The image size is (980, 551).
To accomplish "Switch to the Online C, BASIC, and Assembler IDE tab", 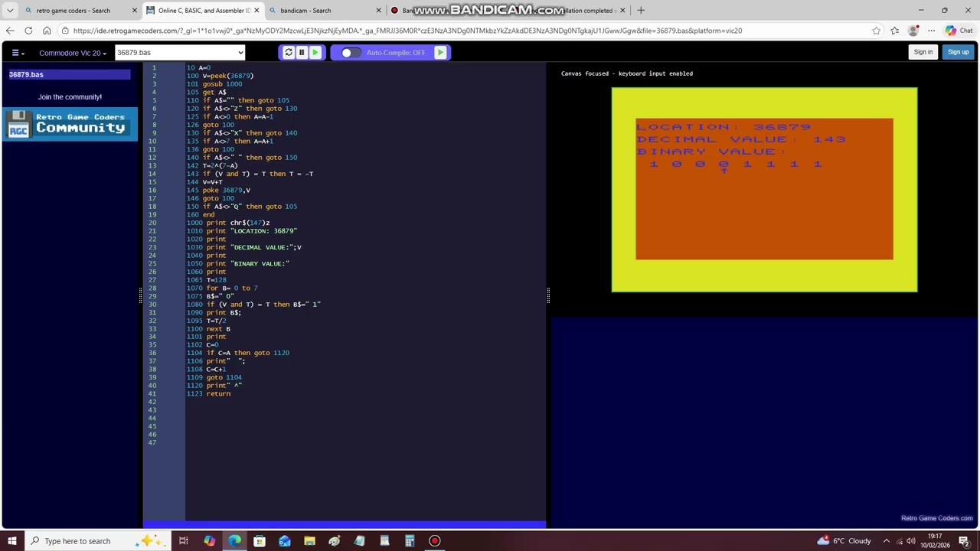I will coord(203,11).
